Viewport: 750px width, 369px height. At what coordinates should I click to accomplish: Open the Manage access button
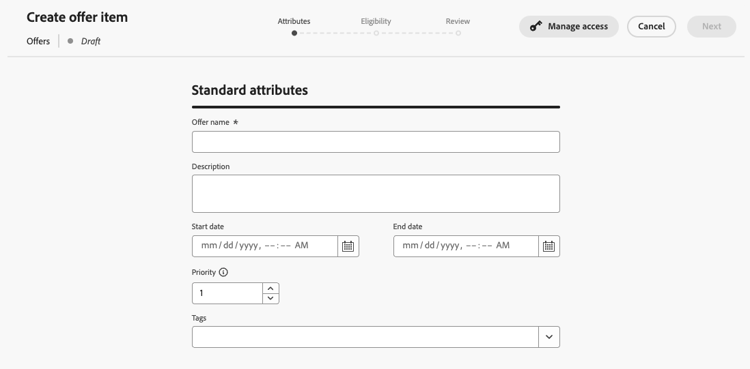point(569,26)
